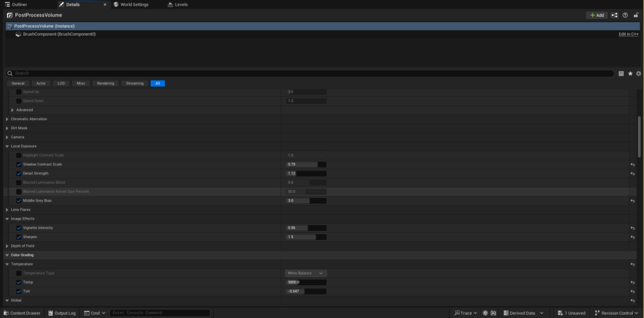This screenshot has width=644, height=318.
Task: Uncheck the Tint checkbox
Action: tap(19, 292)
